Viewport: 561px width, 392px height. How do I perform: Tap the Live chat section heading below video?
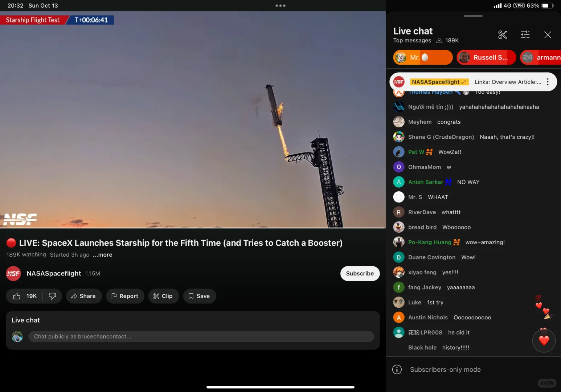tap(25, 320)
